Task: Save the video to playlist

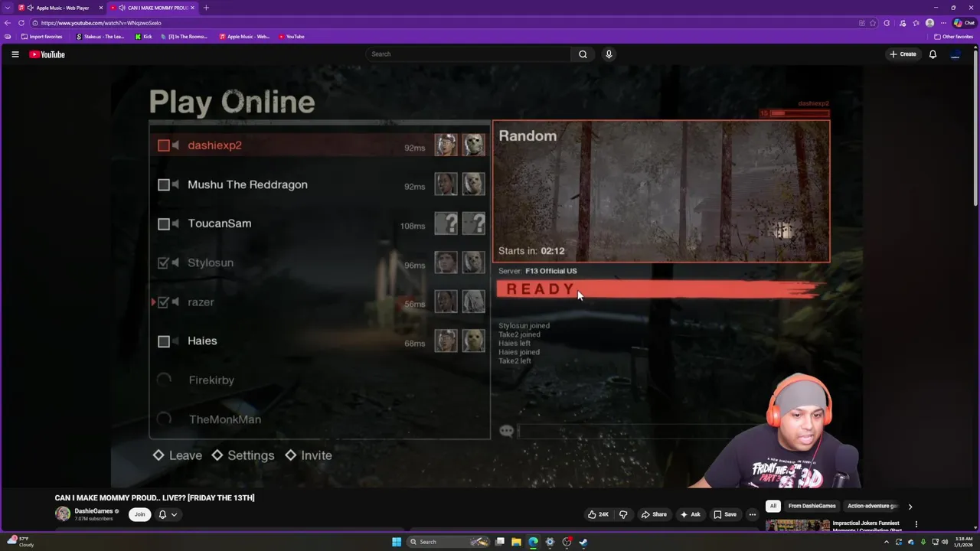Action: (724, 514)
